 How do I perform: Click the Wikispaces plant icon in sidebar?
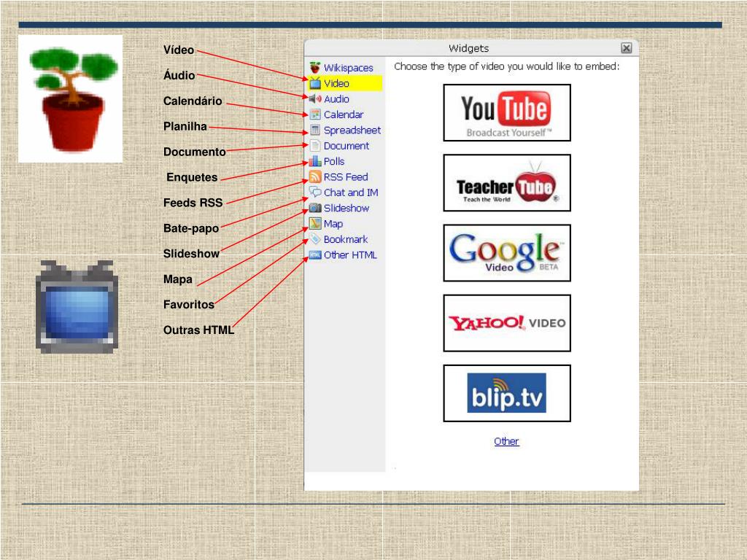pyautogui.click(x=315, y=68)
